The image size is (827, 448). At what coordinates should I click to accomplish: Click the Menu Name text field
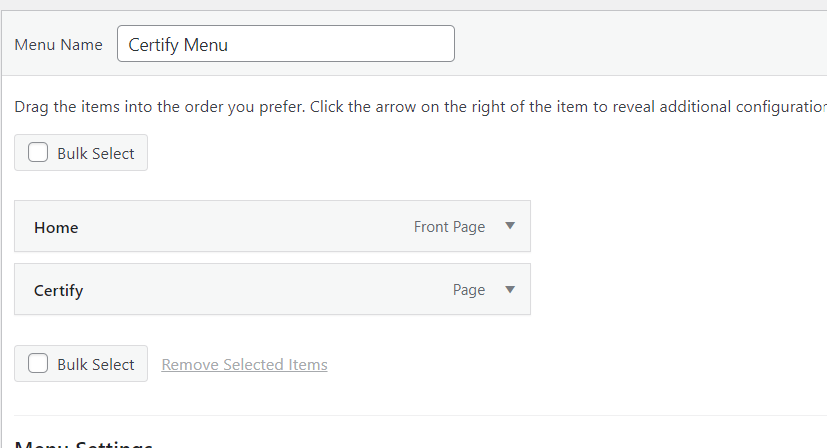point(285,44)
